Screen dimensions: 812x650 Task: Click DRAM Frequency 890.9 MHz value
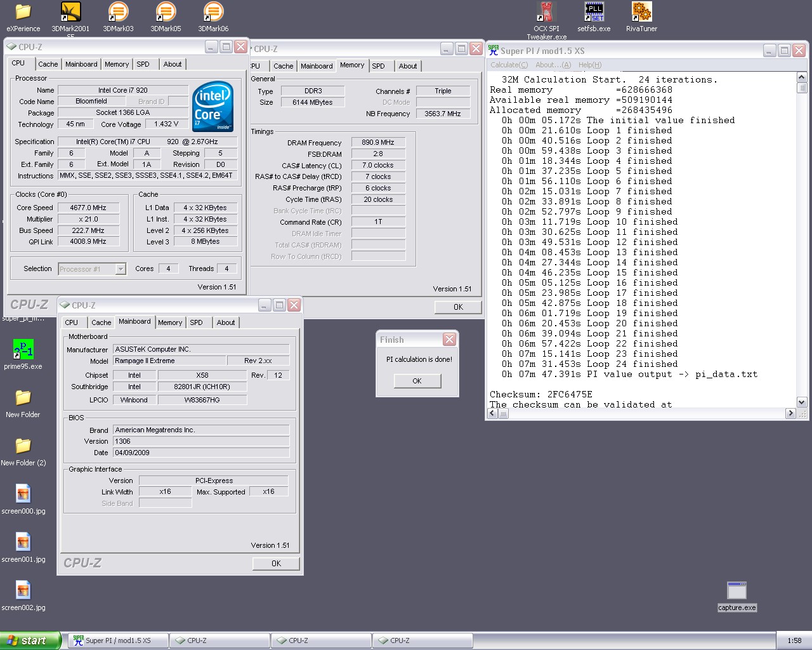coord(378,142)
